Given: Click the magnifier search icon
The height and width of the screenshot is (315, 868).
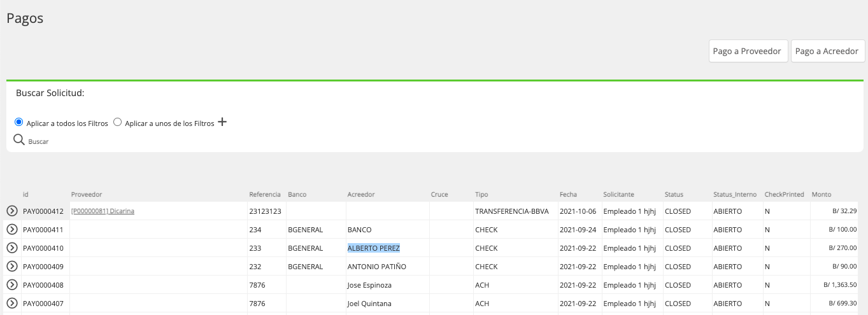Looking at the screenshot, I should 19,140.
